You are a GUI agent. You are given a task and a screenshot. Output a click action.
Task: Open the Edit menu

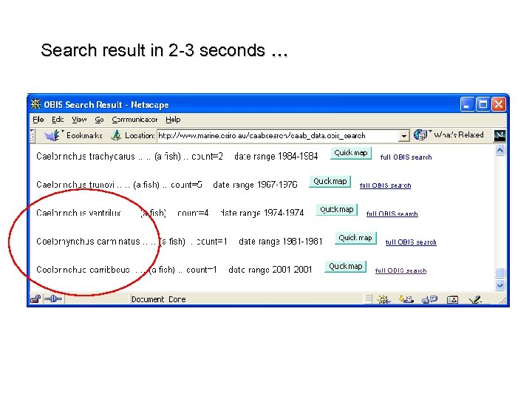(x=58, y=120)
